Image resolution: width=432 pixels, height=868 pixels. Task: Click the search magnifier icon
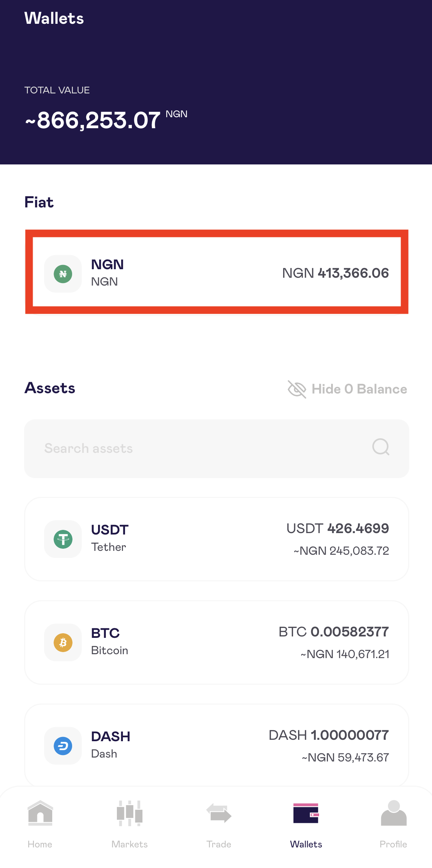(380, 447)
